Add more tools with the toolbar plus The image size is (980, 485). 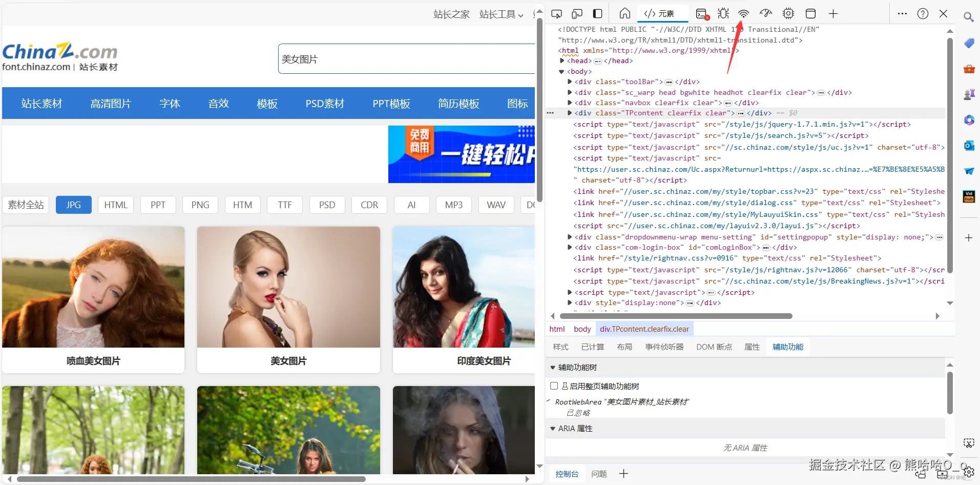833,14
